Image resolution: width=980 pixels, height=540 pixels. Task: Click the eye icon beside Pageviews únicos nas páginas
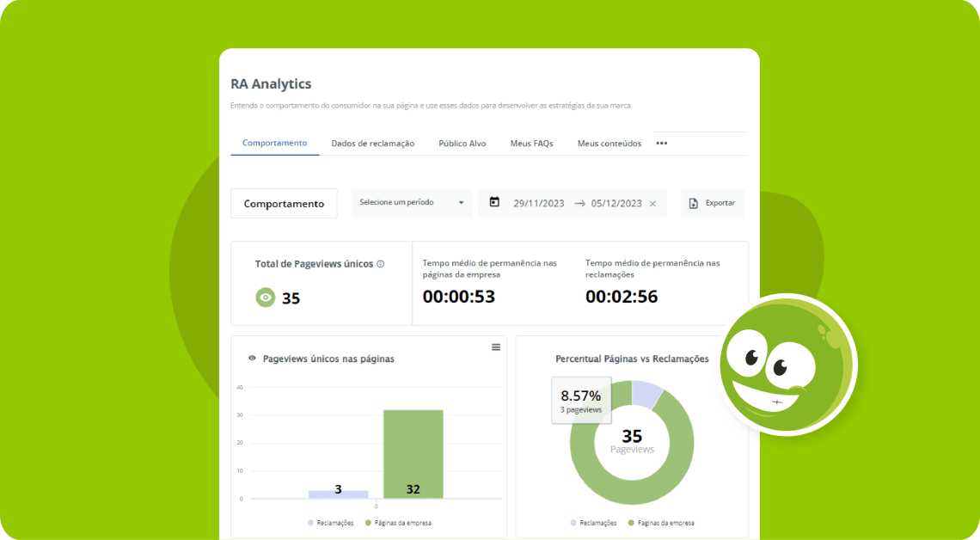coord(250,359)
